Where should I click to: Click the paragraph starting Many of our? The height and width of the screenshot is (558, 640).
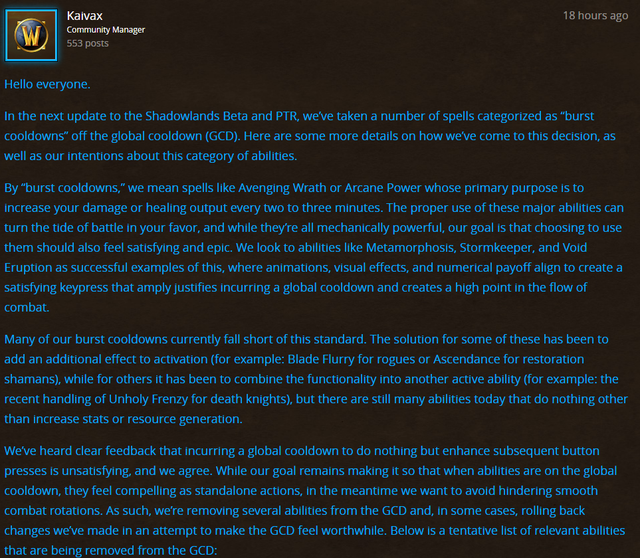click(316, 379)
